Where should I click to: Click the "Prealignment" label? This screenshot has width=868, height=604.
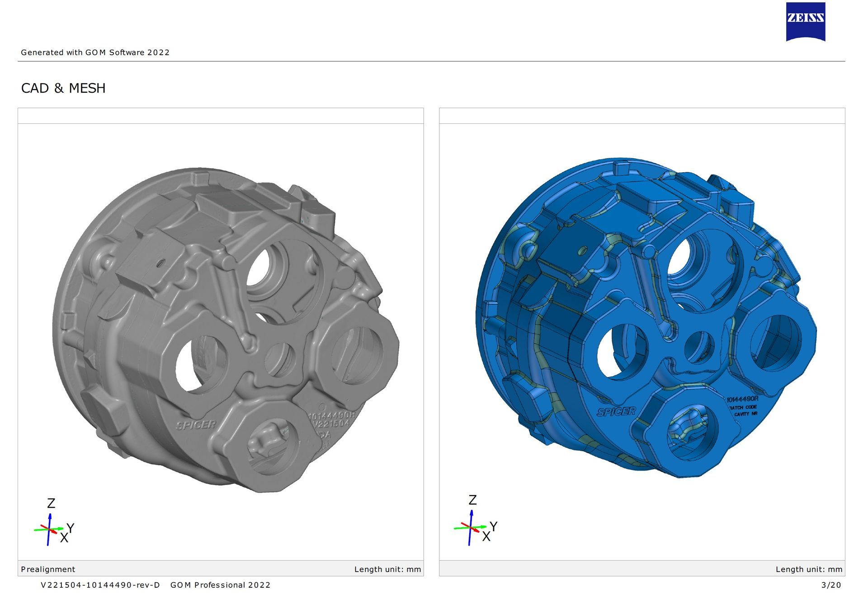click(x=48, y=569)
